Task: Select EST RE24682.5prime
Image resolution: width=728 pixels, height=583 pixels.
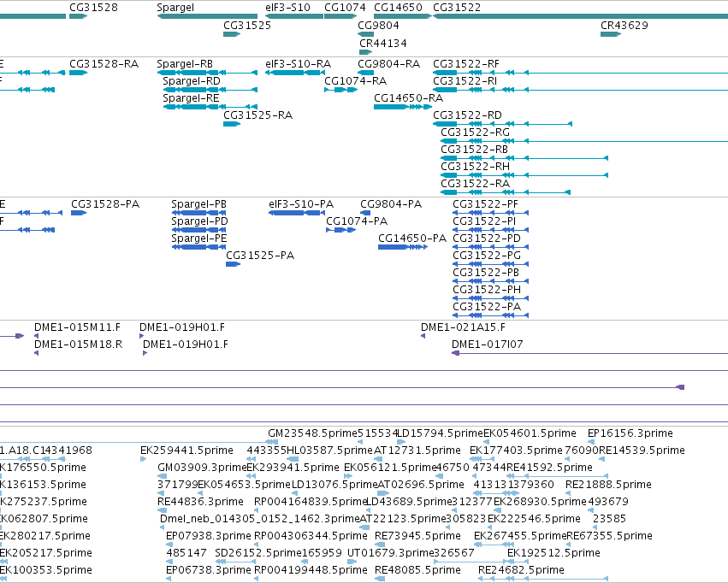Action: (542, 579)
